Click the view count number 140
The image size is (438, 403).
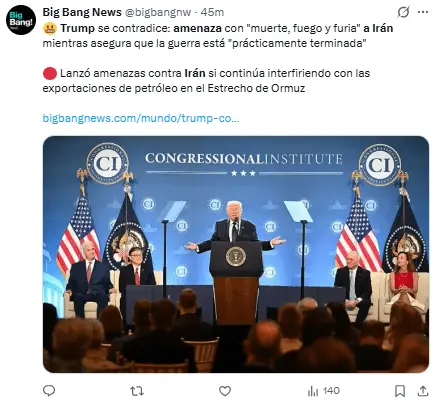tap(331, 391)
